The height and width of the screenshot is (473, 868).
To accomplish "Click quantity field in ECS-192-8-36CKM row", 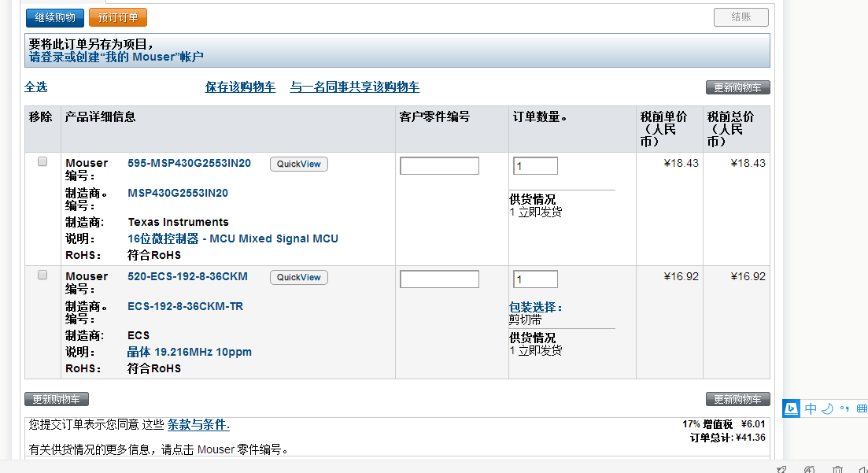I will (535, 279).
